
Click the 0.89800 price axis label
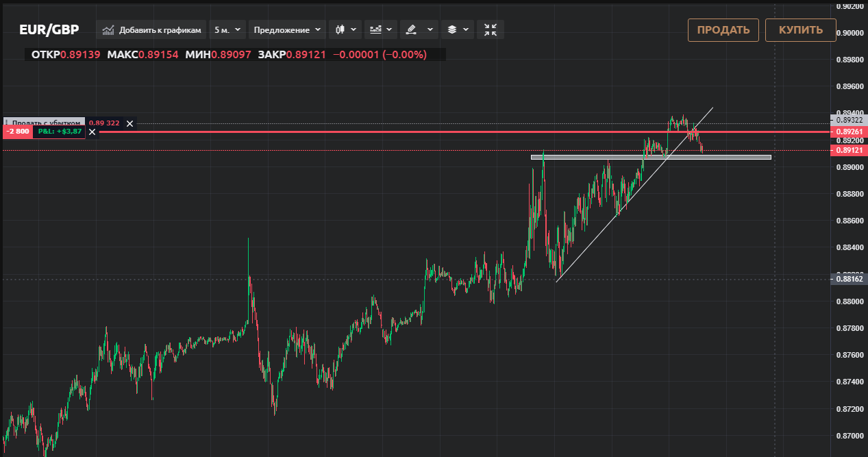click(x=851, y=60)
